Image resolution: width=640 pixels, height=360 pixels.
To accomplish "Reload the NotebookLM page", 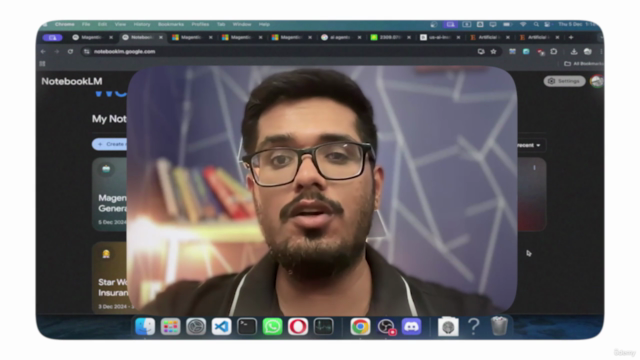I will pos(70,51).
